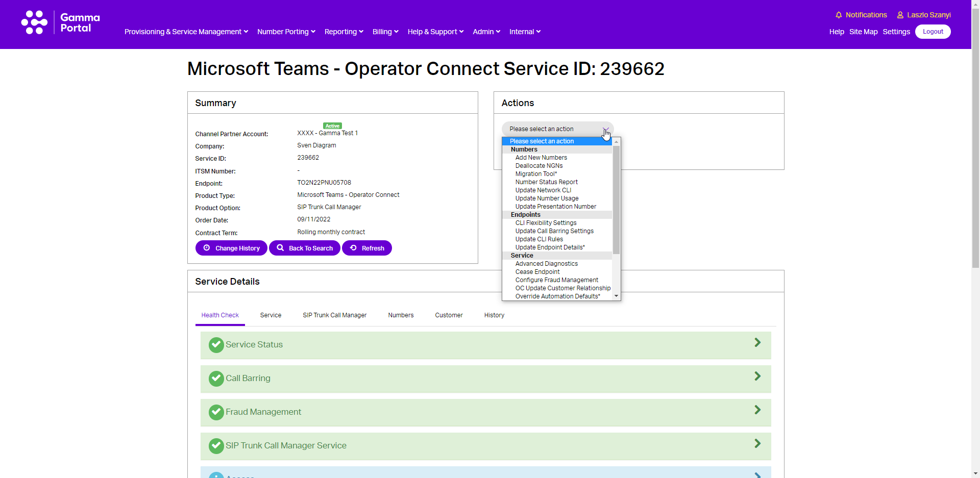
Task: Click the action list scroll down arrow
Action: tap(617, 296)
